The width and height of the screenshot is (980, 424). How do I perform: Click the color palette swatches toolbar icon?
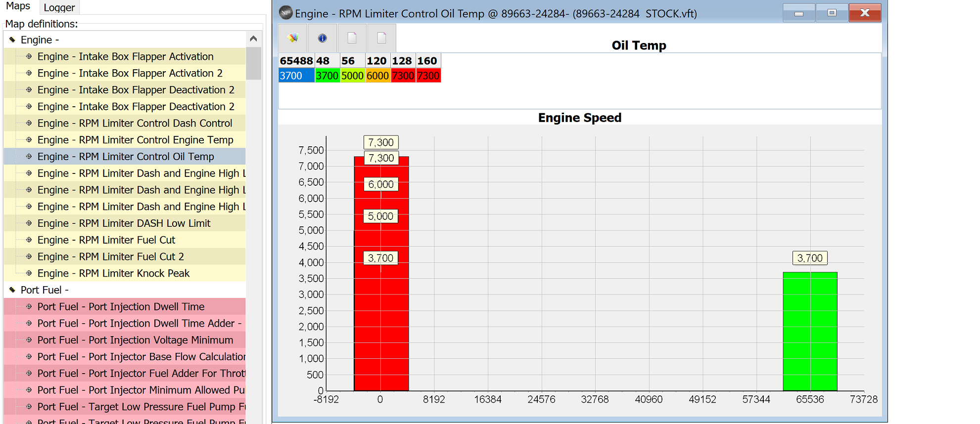pos(293,38)
